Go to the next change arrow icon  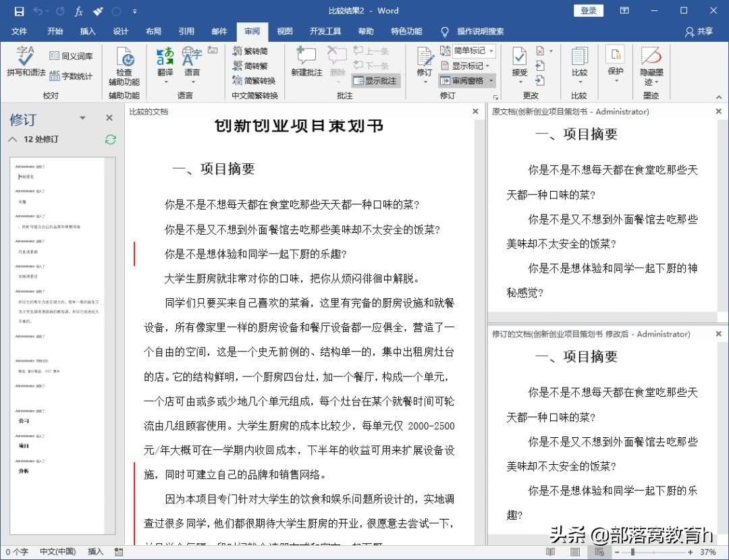pos(540,80)
